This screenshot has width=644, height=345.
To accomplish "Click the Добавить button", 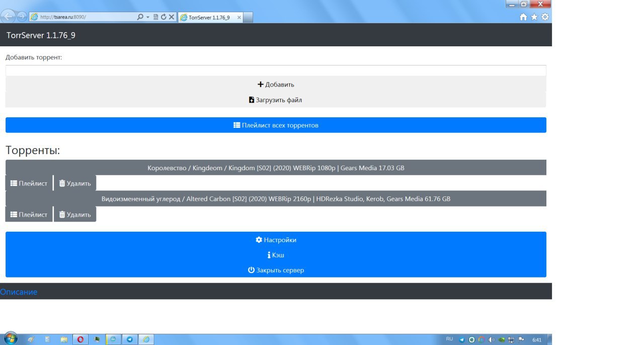I will tap(276, 84).
